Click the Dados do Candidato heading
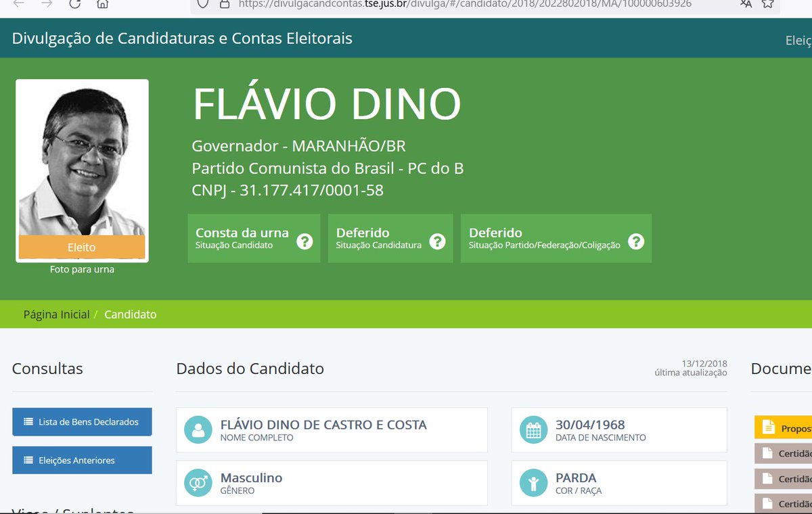Viewport: 812px width, 514px height. 250,369
